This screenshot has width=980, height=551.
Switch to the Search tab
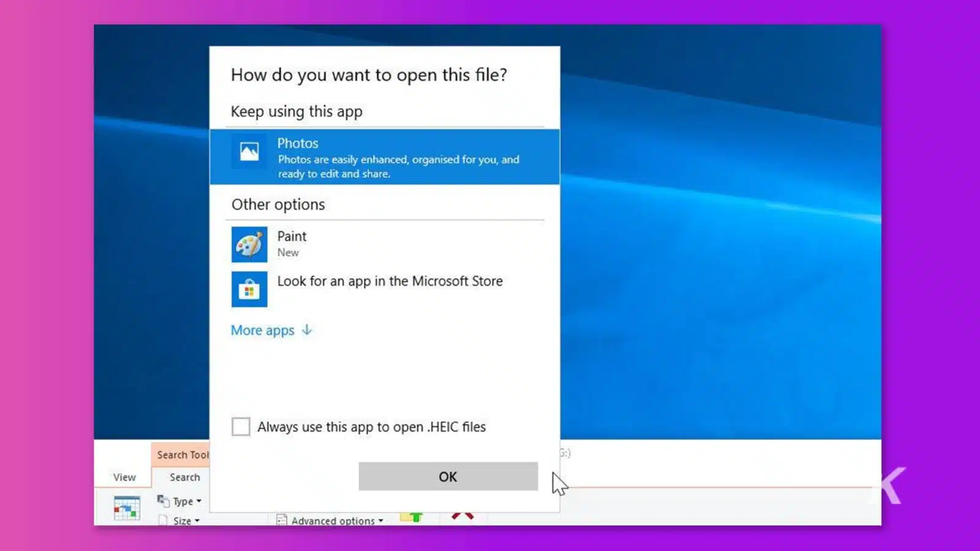pyautogui.click(x=184, y=477)
